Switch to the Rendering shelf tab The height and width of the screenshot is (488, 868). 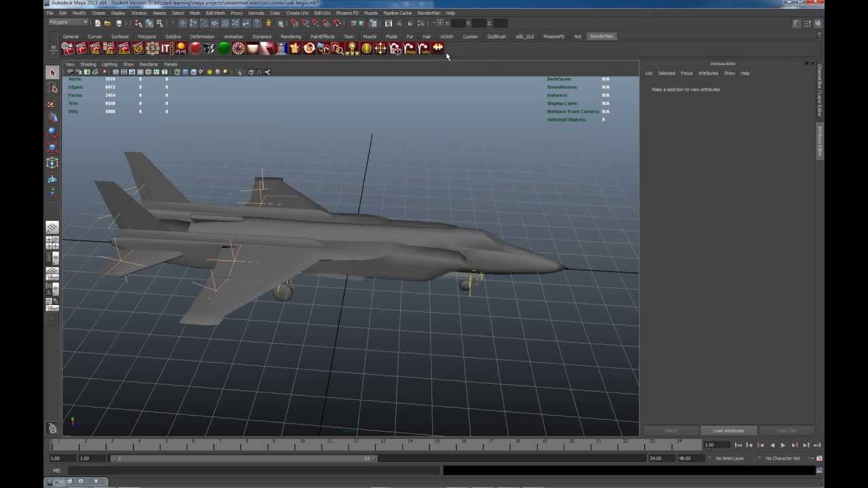pyautogui.click(x=290, y=37)
